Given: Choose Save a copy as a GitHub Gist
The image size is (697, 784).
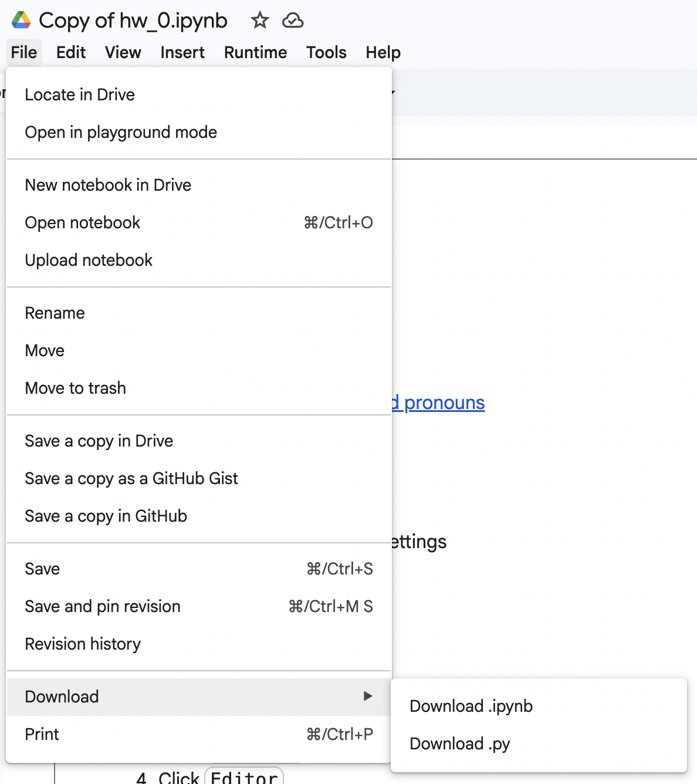Looking at the screenshot, I should (x=199, y=479).
